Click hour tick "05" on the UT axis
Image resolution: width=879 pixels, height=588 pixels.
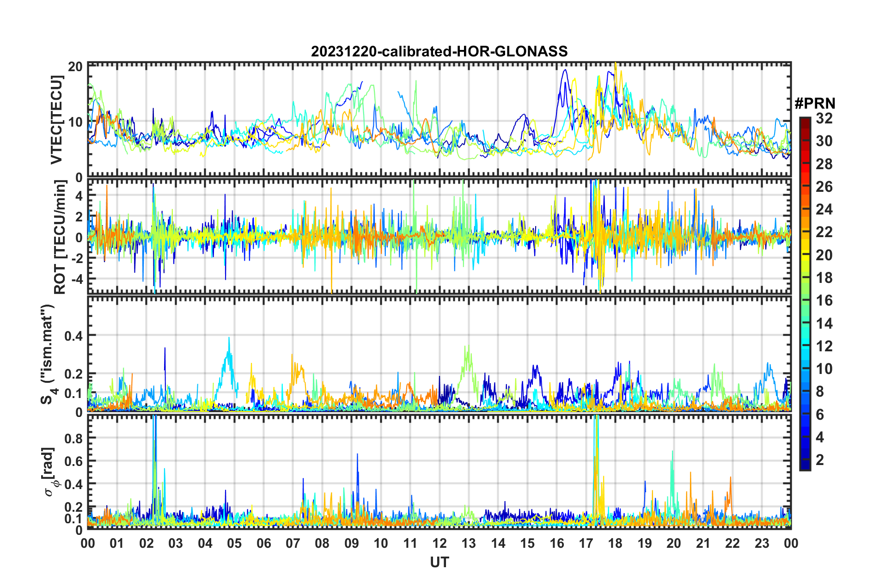[x=234, y=543]
